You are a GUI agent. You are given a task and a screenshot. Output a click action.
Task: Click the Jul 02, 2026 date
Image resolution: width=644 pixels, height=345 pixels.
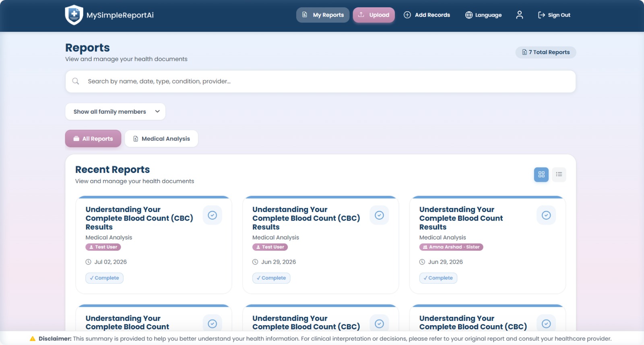point(111,262)
